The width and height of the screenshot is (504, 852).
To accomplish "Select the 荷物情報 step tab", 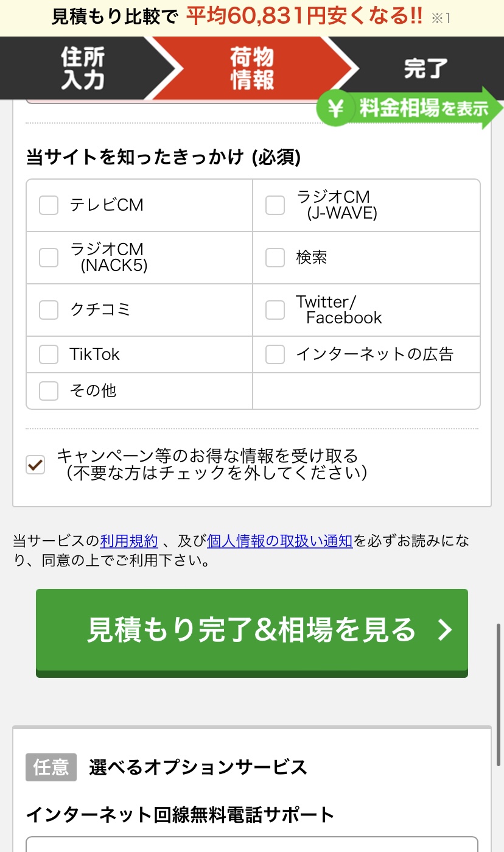I will point(252,68).
